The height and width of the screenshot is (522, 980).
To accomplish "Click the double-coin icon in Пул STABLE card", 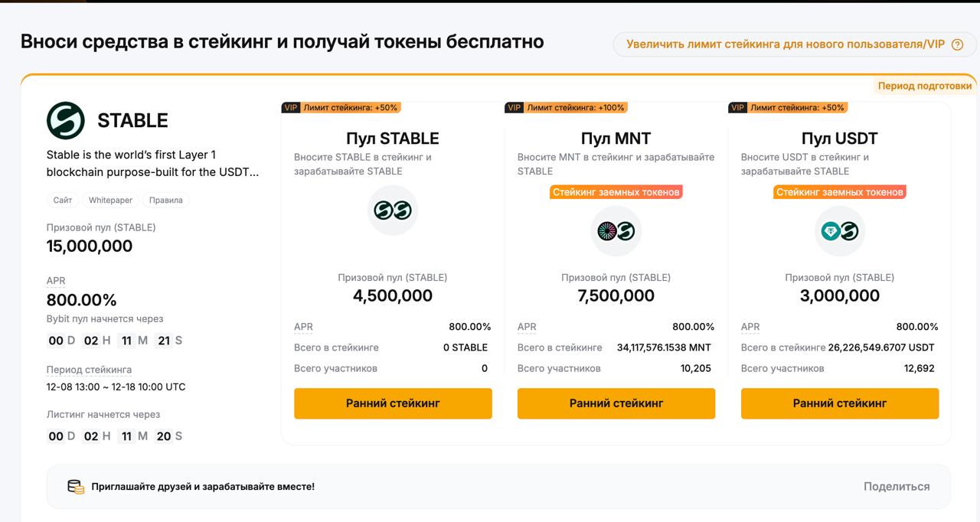I will point(392,210).
